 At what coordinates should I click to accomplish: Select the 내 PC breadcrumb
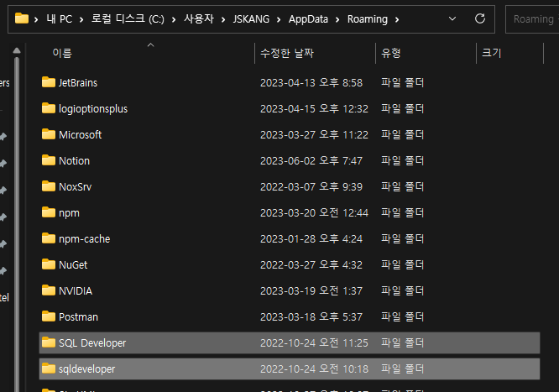(60, 19)
